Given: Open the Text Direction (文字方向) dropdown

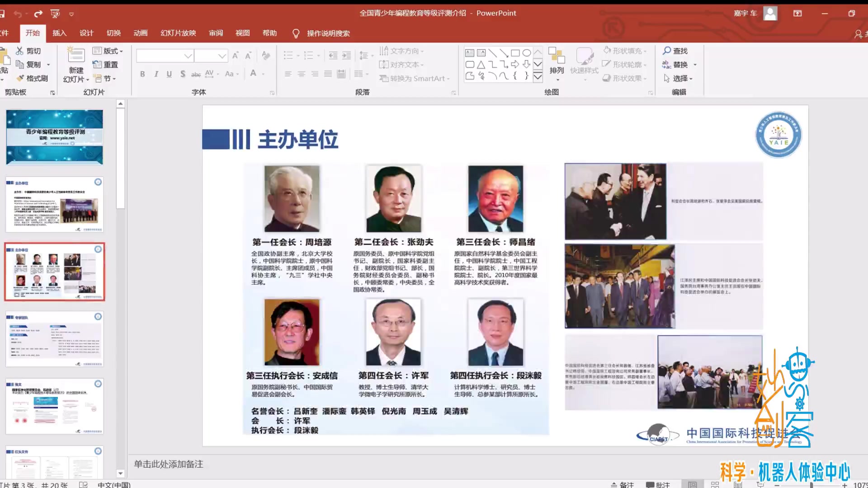Looking at the screenshot, I should 402,51.
